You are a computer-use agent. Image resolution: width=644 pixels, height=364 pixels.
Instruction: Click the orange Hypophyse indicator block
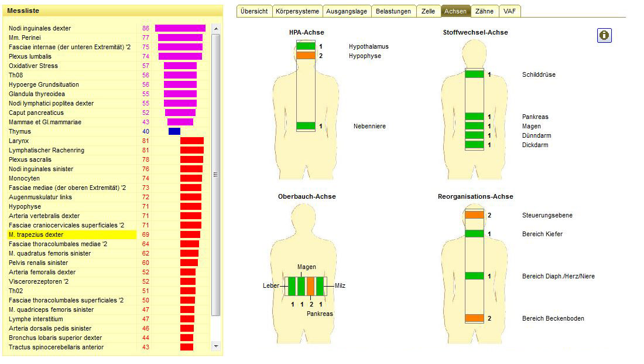(x=306, y=56)
